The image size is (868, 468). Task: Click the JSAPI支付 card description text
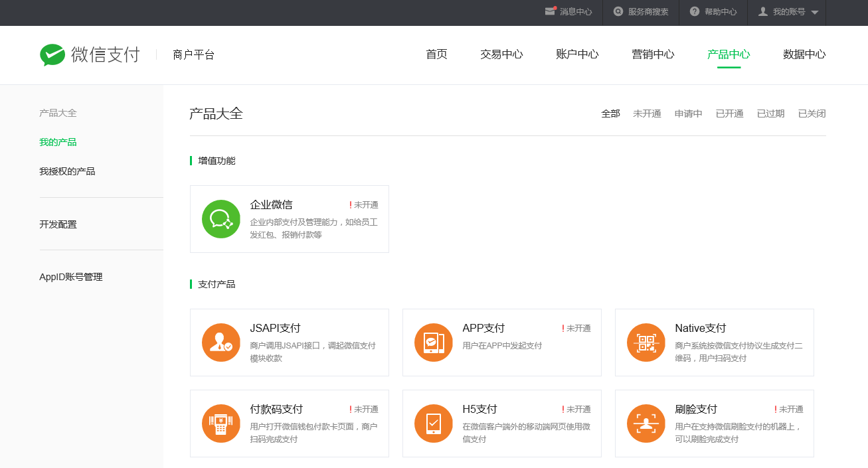coord(313,352)
